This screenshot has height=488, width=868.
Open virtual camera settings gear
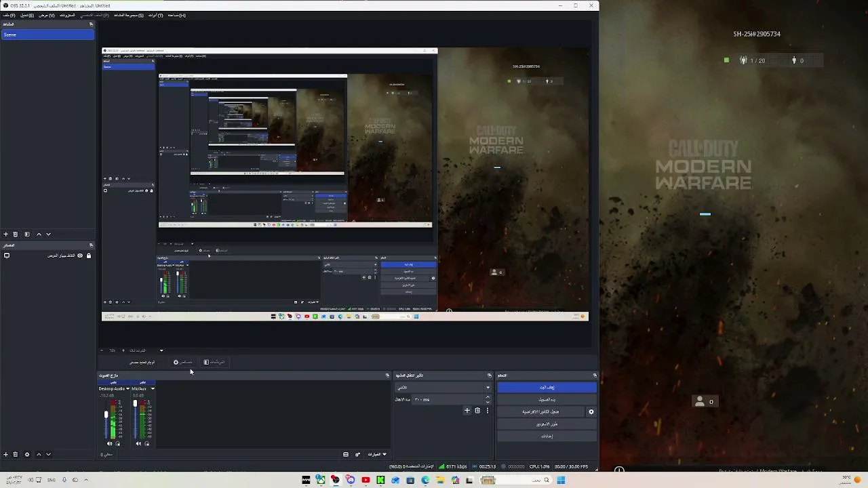tap(591, 412)
